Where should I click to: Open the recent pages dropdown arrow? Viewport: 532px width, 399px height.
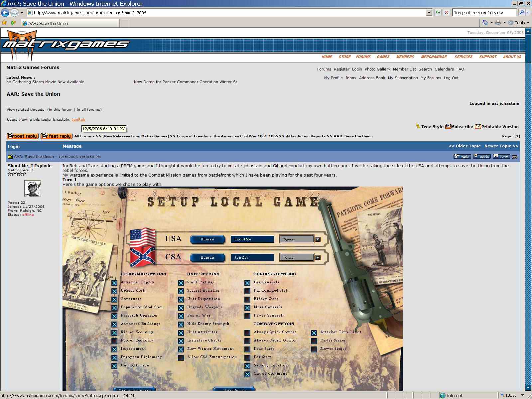coord(22,13)
